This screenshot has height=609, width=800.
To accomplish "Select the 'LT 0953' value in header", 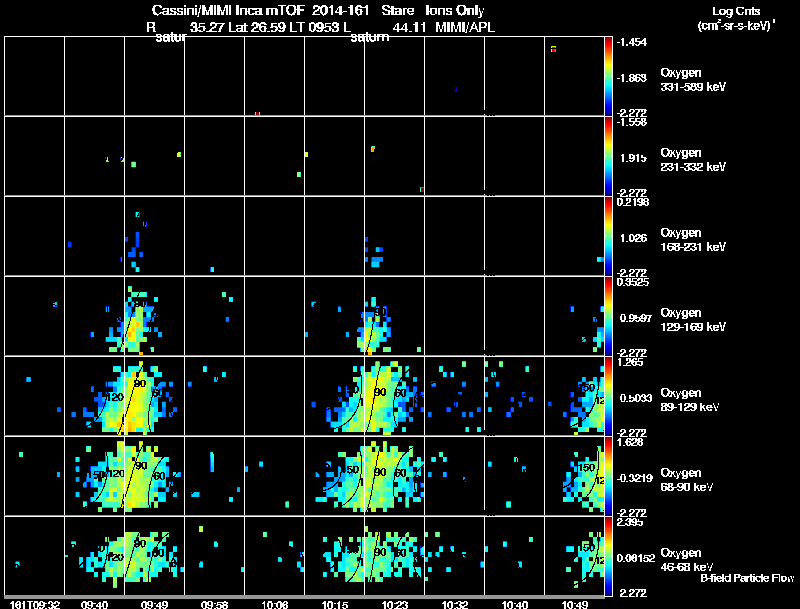I will pyautogui.click(x=315, y=28).
